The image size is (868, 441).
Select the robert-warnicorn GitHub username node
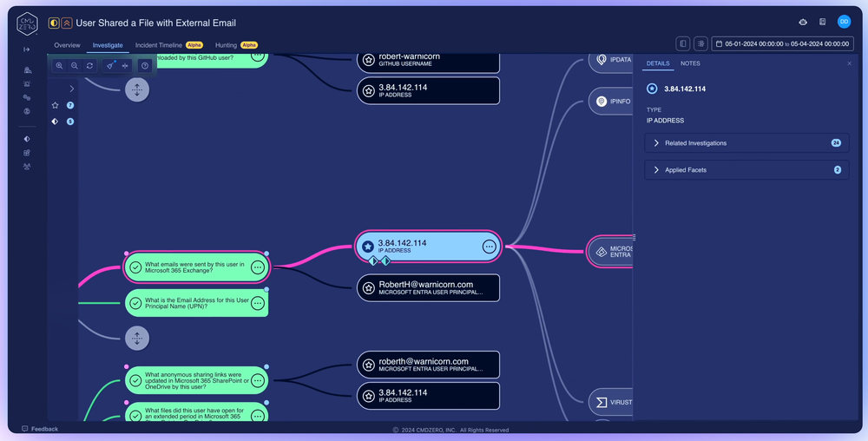tap(428, 63)
